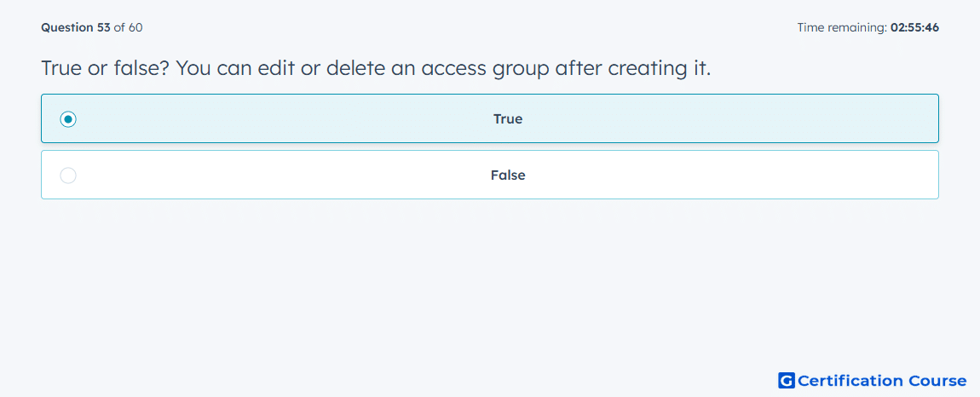980x397 pixels.
Task: Click the Time remaining label
Action: [x=843, y=27]
